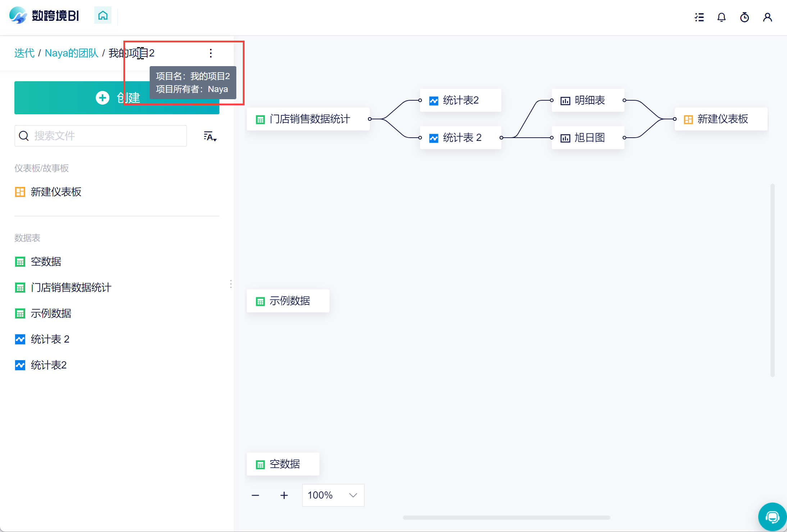Viewport: 787px width, 532px height.
Task: Go to Naya的团队 breadcrumb link
Action: click(72, 53)
